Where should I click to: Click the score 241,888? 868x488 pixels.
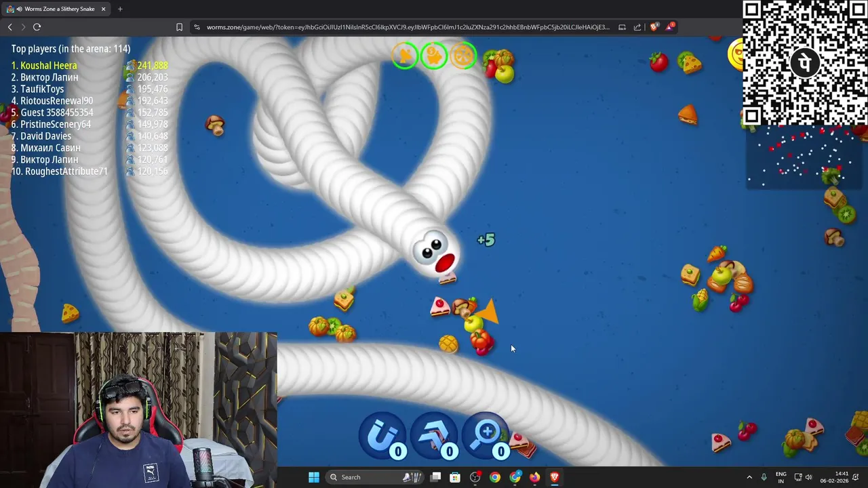[153, 66]
